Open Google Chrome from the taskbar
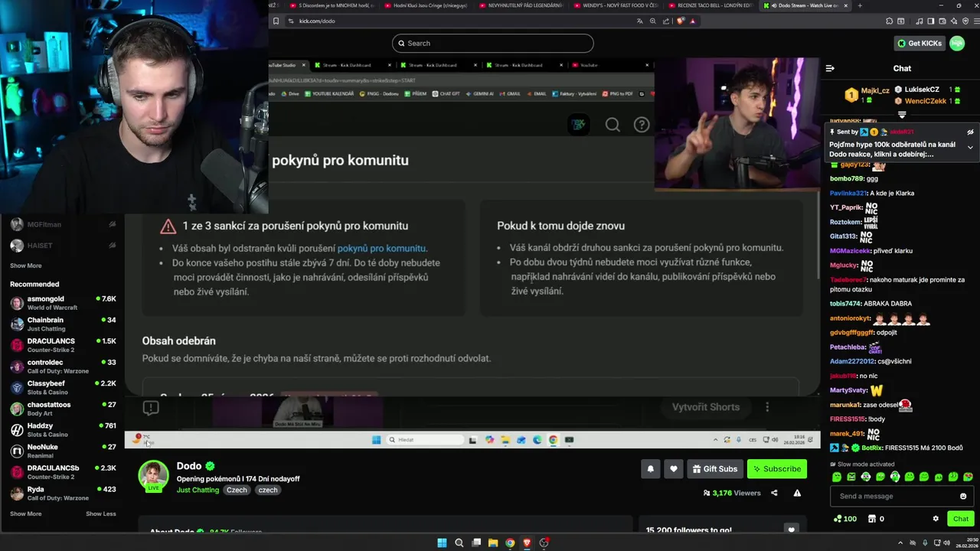The width and height of the screenshot is (980, 551). 510,543
